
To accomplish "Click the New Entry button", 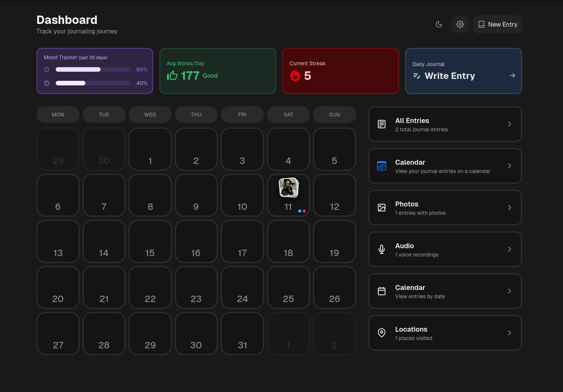I will pyautogui.click(x=497, y=24).
